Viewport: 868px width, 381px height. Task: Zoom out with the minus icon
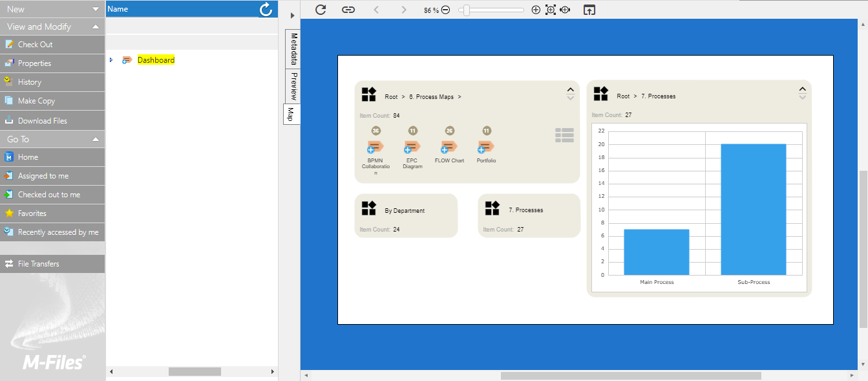445,10
